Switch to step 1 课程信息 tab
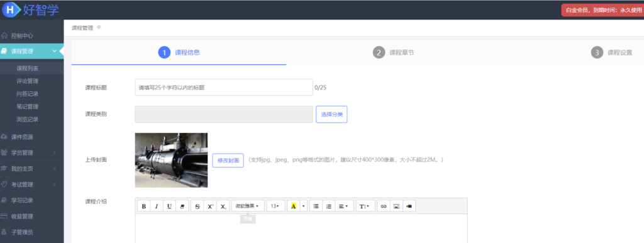Viewport: 644px width, 243px height. [179, 53]
